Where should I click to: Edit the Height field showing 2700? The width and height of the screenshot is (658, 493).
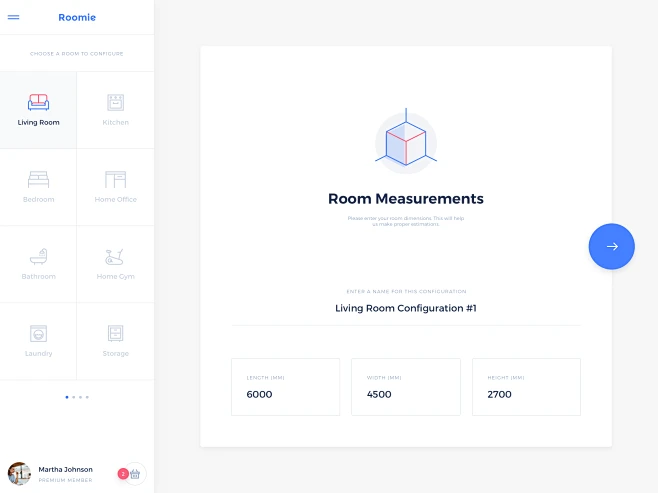click(526, 387)
